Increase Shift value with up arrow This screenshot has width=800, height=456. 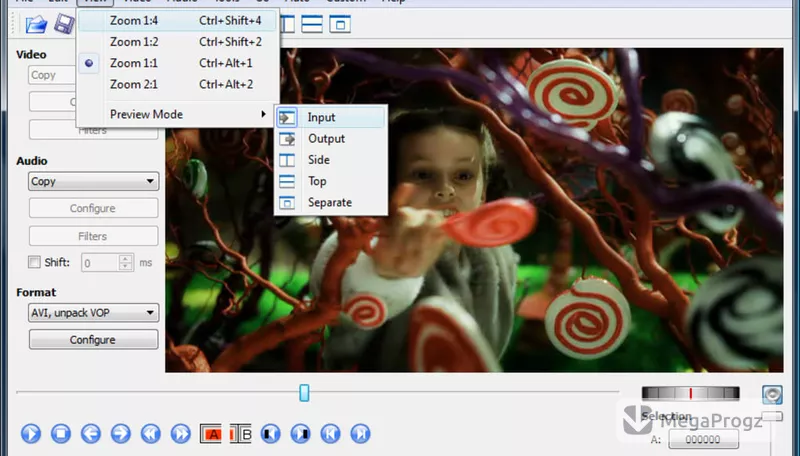(x=126, y=259)
